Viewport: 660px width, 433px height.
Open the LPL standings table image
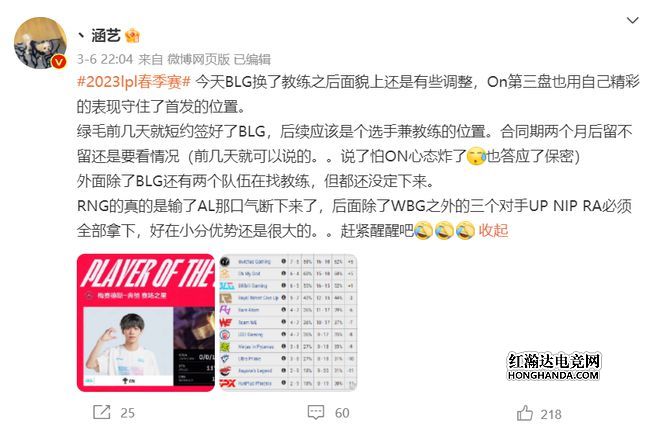(288, 323)
